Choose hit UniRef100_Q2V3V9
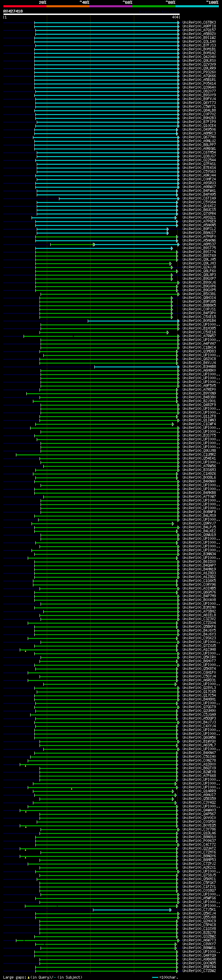 [x=199, y=64]
